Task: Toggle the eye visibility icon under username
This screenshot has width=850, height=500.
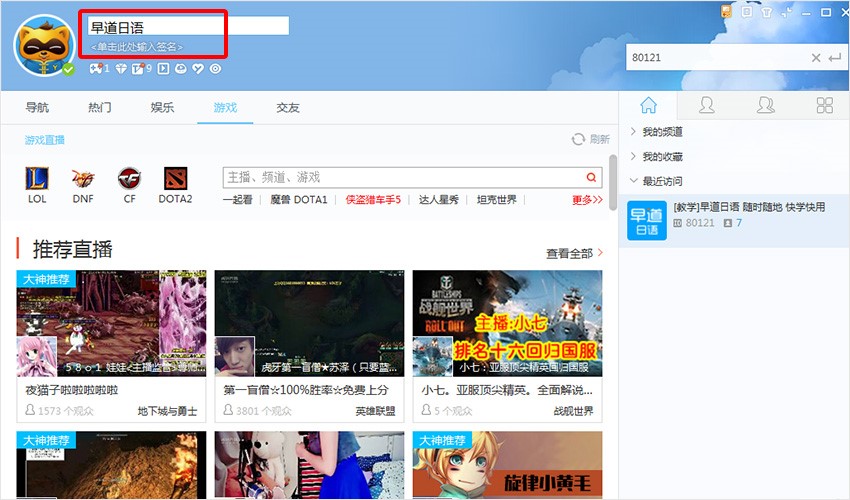Action: (214, 69)
